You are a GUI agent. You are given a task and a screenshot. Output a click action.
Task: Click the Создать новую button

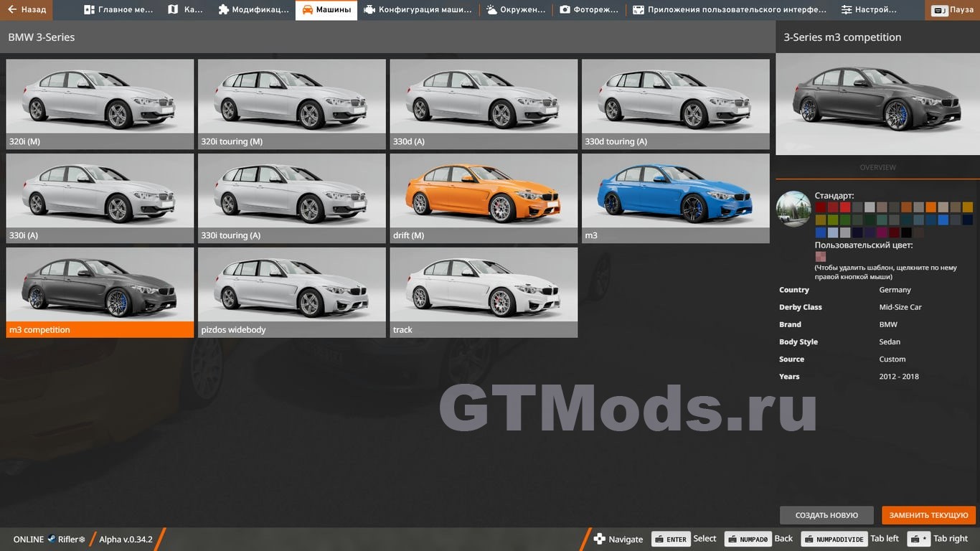click(x=826, y=515)
